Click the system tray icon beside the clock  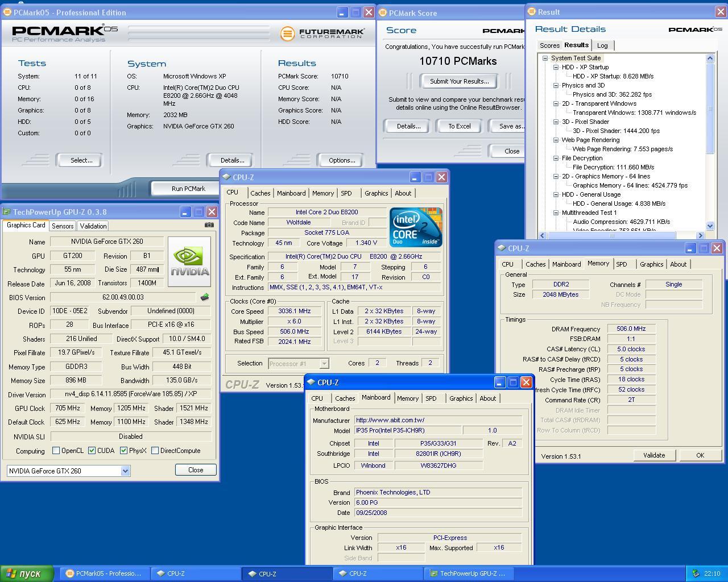tap(695, 573)
